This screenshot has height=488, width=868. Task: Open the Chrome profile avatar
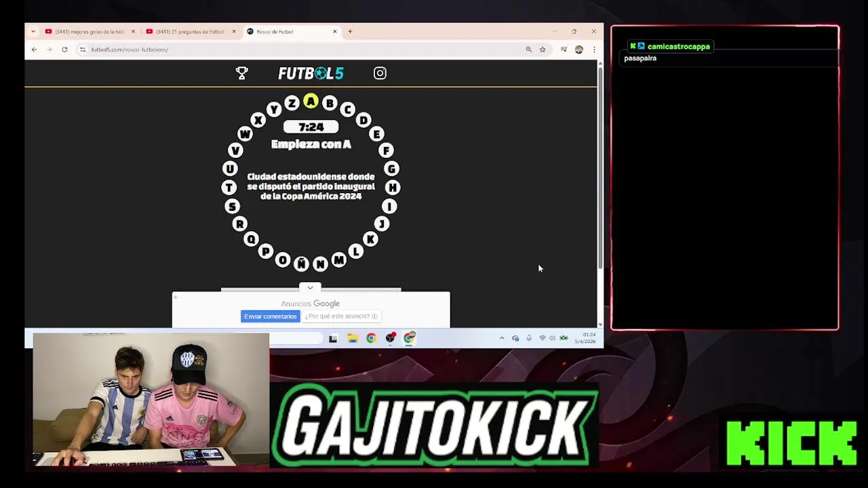point(578,49)
